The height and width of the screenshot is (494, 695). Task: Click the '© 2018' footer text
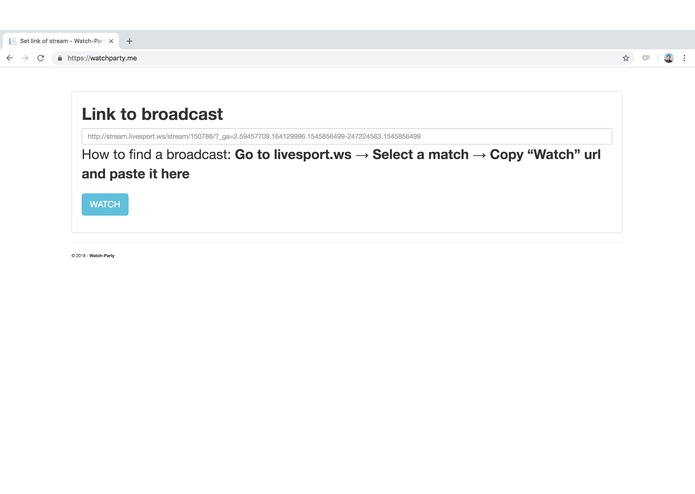pos(78,256)
